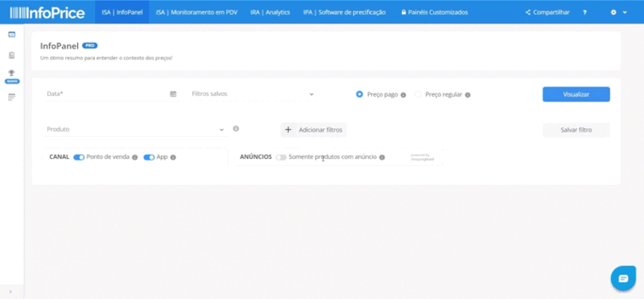The height and width of the screenshot is (299, 644).
Task: Toggle the App channel switch
Action: pyautogui.click(x=149, y=157)
